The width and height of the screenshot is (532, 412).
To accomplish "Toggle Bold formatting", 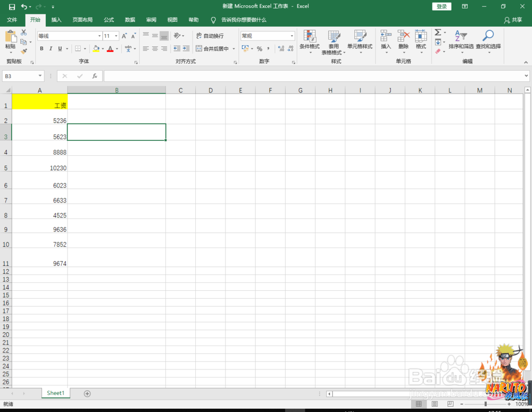I will point(41,48).
